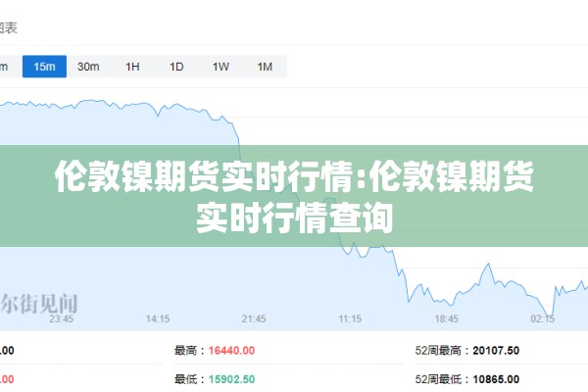Select the 1D interval tab
The image size is (588, 392).
176,67
